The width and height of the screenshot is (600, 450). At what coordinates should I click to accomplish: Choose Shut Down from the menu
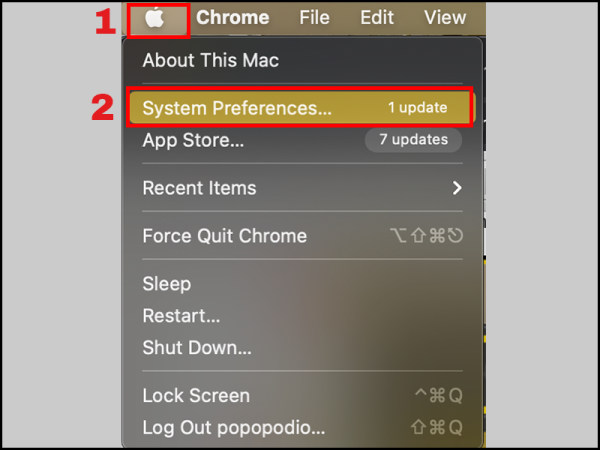pyautogui.click(x=197, y=348)
